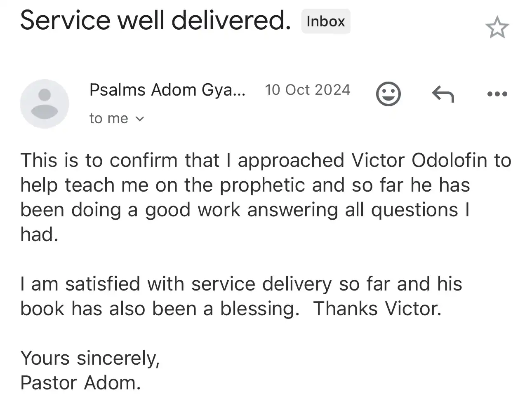Click the 'Yours sincerely,' closing line
This screenshot has width=532, height=403.
90,358
